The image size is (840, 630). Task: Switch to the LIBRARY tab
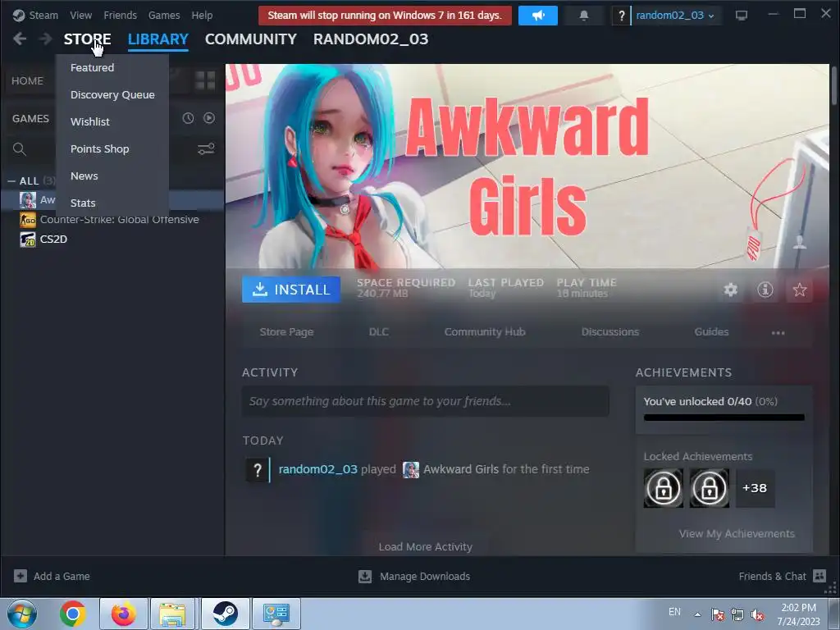(x=158, y=39)
